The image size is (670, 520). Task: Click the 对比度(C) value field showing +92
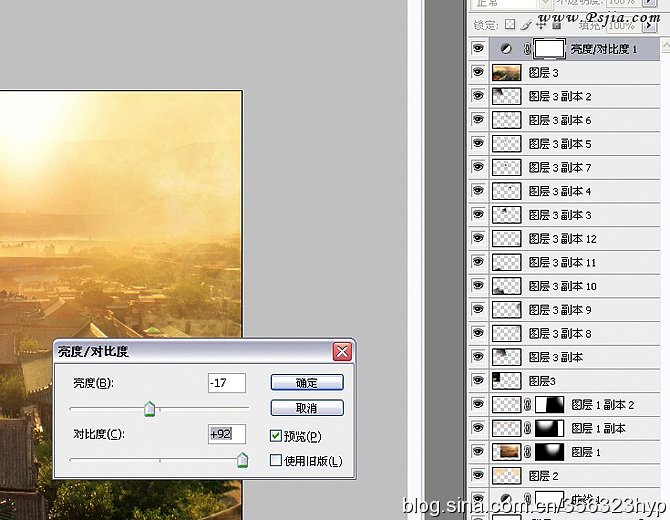point(227,434)
